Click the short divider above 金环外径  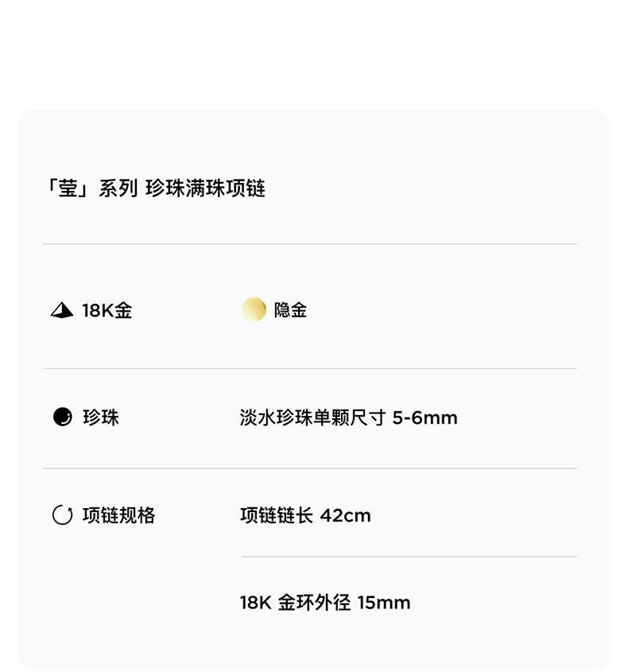tap(409, 557)
